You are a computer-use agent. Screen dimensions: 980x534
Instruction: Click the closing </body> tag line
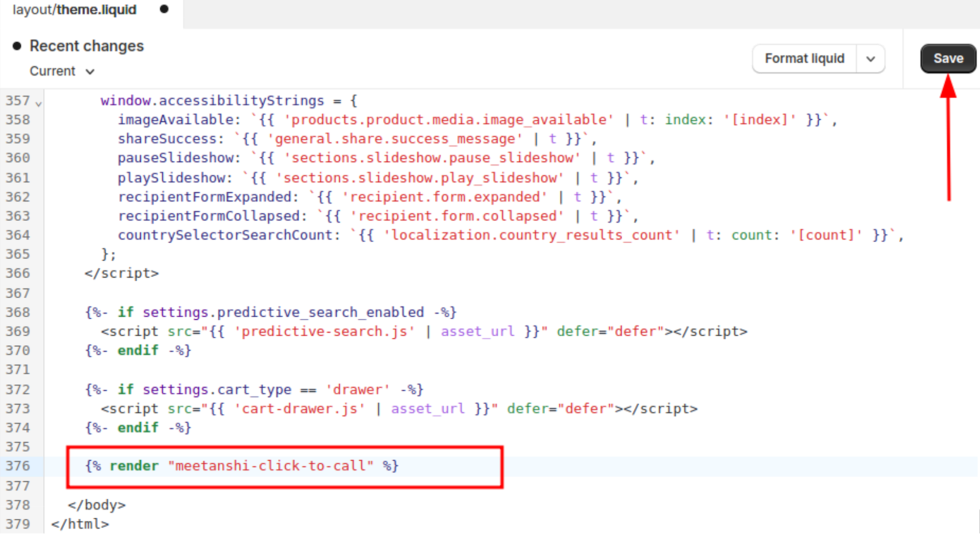[x=97, y=505]
